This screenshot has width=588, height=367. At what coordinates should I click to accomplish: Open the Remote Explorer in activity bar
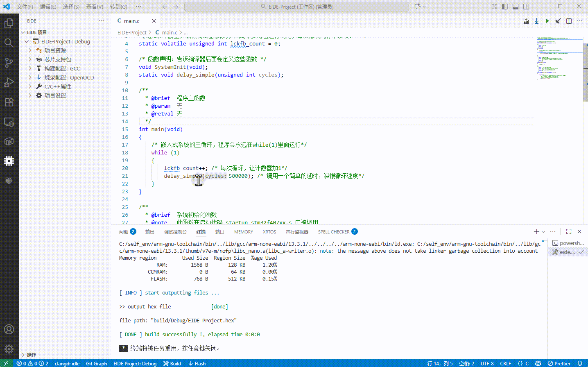coord(9,122)
